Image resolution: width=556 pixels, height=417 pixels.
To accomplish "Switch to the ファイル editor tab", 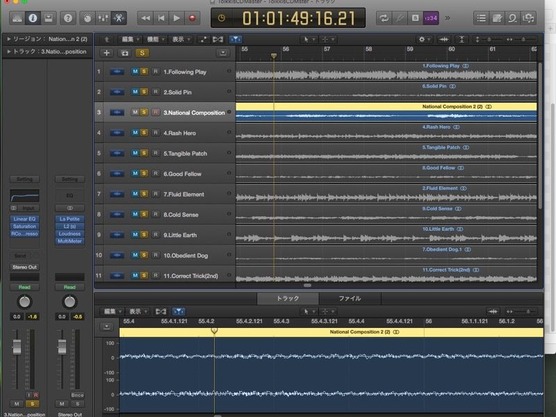I will pos(350,299).
